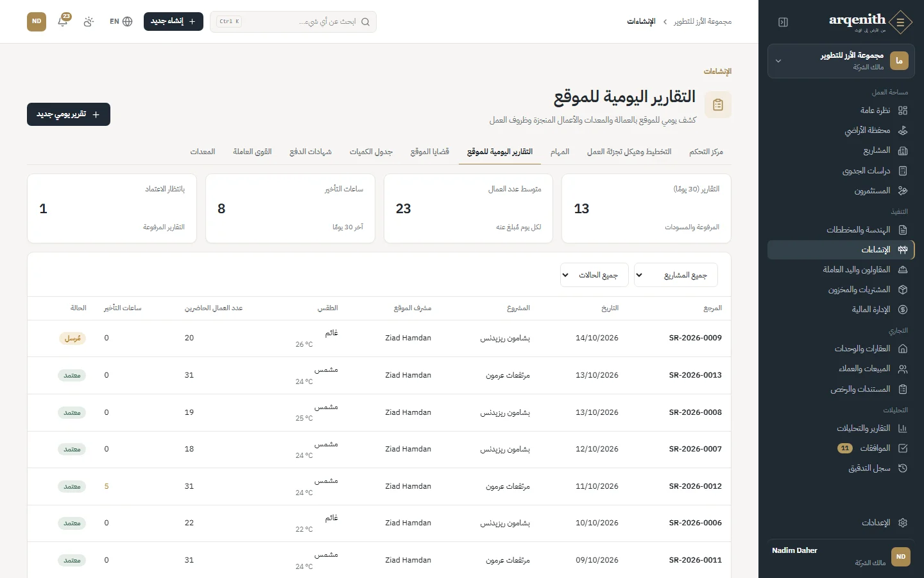
Task: Switch language with EN globe
Action: (121, 21)
